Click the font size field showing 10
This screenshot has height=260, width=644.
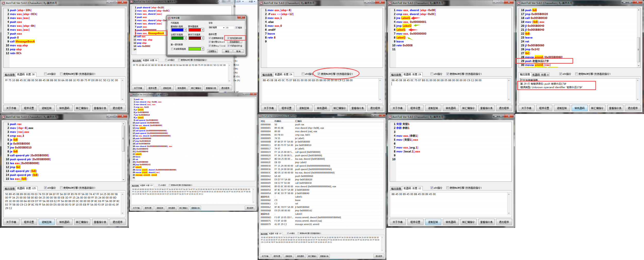click(x=230, y=28)
